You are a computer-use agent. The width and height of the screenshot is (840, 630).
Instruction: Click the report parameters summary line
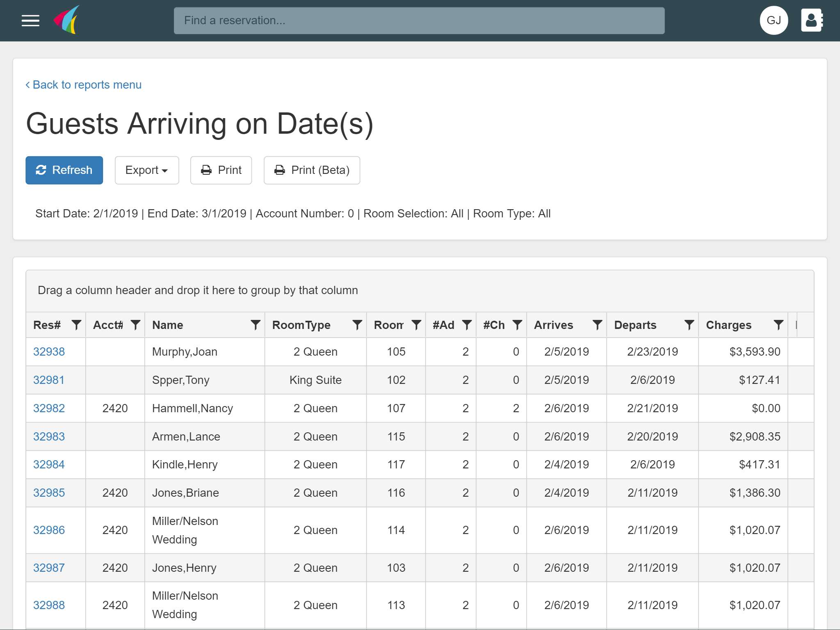[x=293, y=213]
